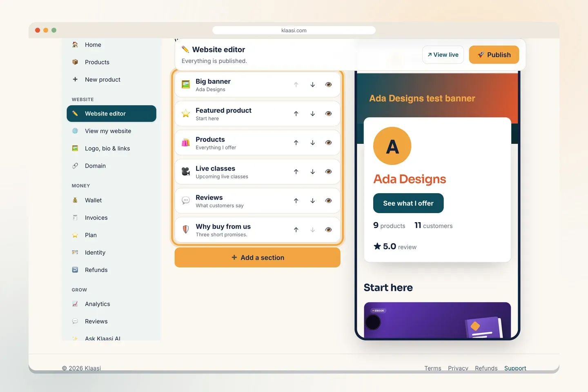Hide the Why buy from us section
Screen dimensions: 588x392
pos(328,229)
